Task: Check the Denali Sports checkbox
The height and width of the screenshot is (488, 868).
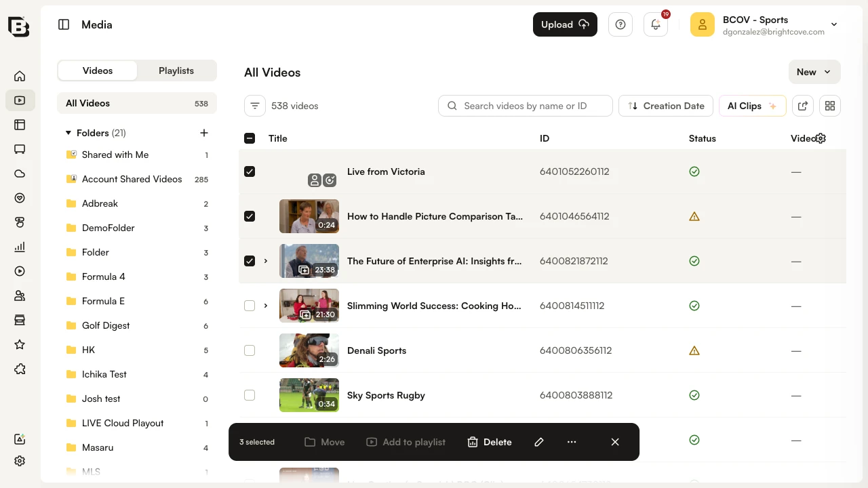Action: click(x=250, y=350)
